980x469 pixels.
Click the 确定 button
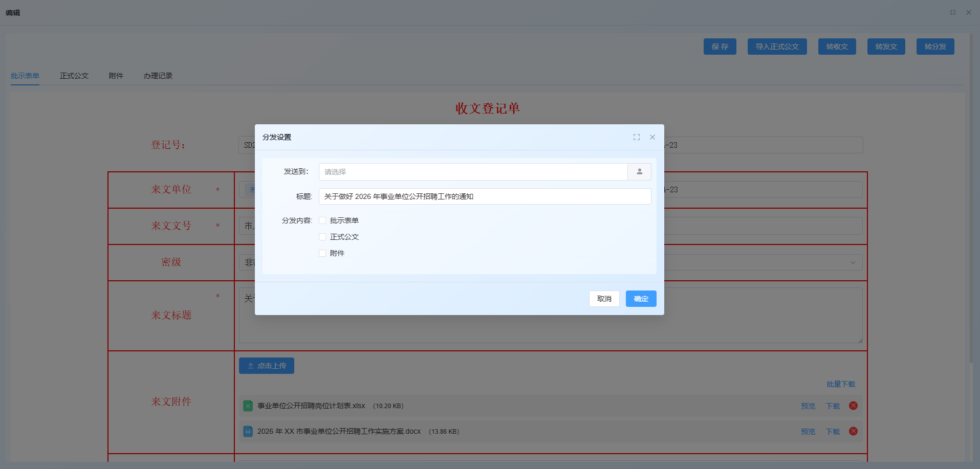click(641, 299)
